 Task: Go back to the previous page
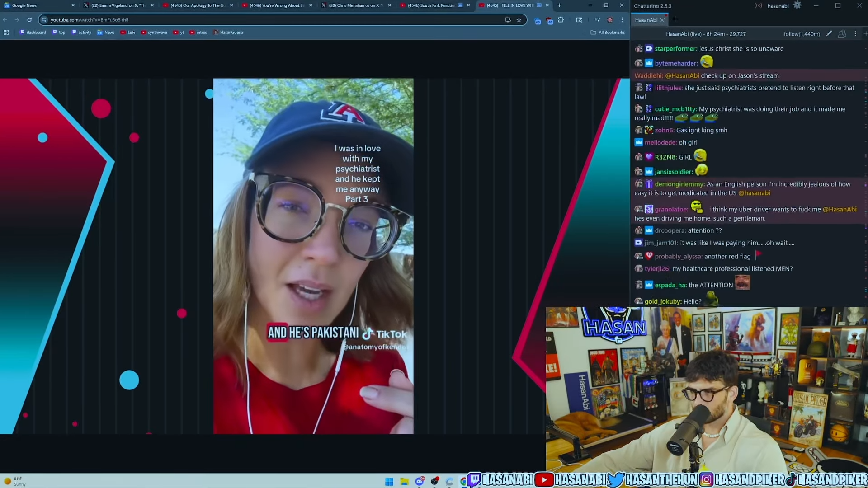pyautogui.click(x=5, y=20)
